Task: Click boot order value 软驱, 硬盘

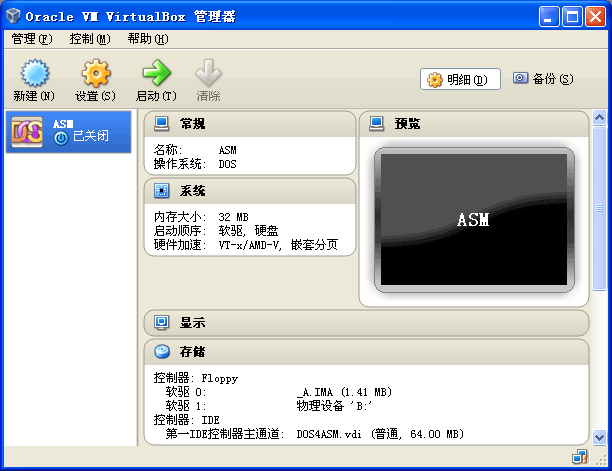Action: [x=248, y=231]
